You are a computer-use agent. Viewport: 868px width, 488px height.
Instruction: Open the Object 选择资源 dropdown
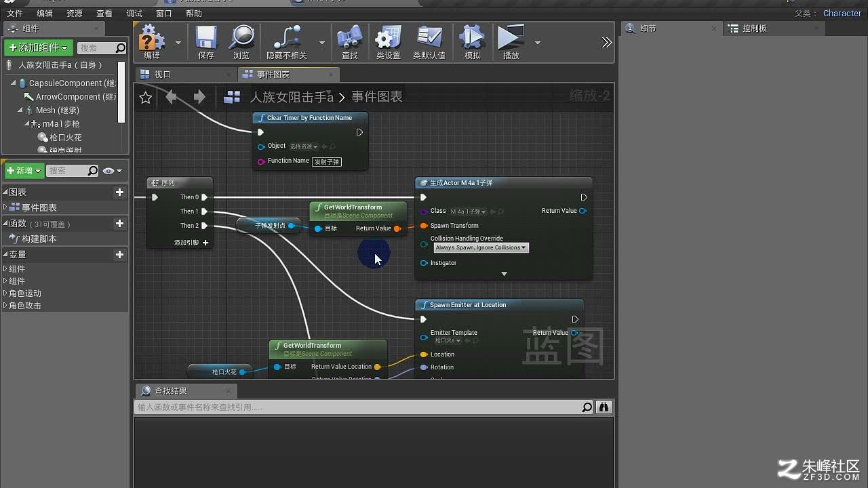[304, 146]
